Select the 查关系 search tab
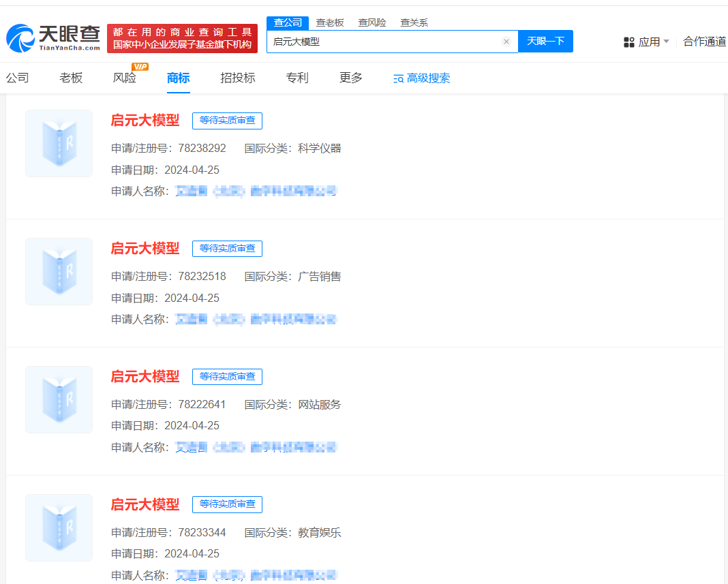The width and height of the screenshot is (728, 584). pos(414,22)
